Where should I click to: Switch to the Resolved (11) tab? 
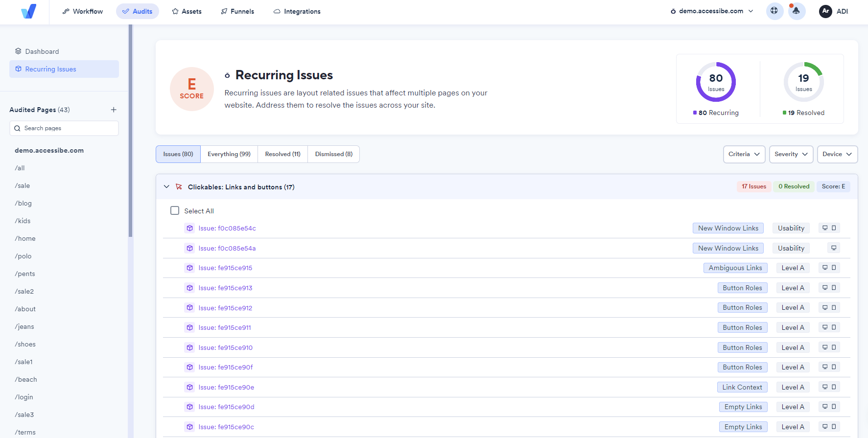[x=283, y=154]
